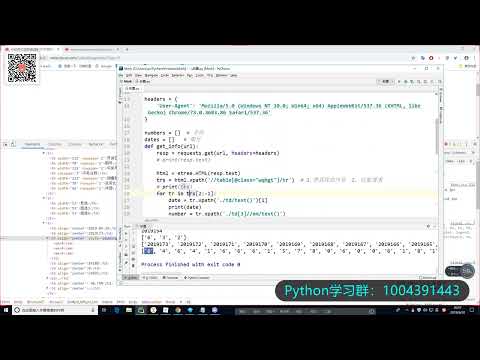Click bookmark star icon in Chrome

414,58
